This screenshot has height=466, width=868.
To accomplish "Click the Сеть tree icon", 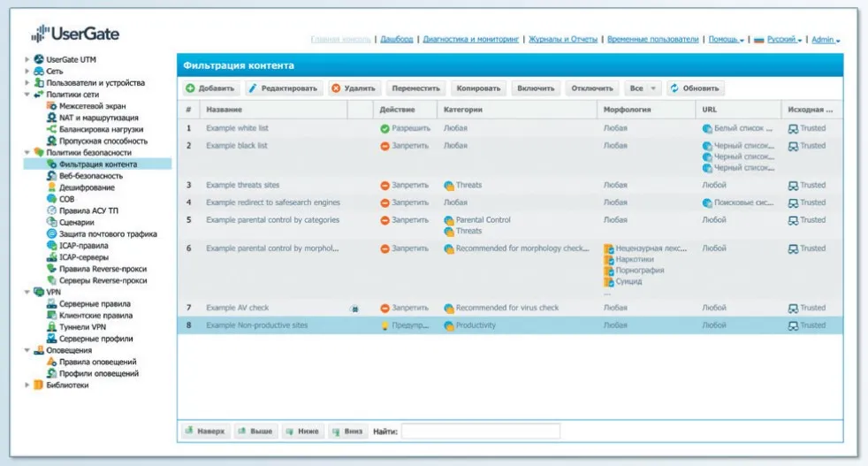I will (39, 71).
